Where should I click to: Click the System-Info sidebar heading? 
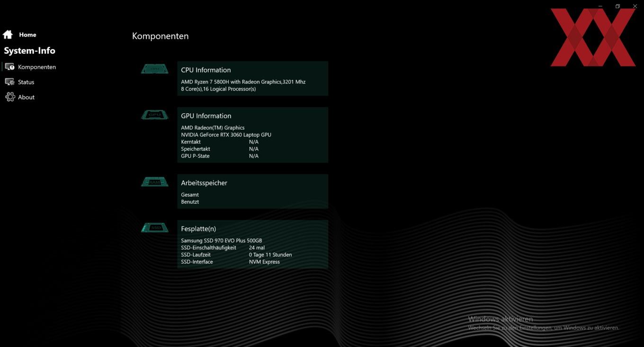29,51
